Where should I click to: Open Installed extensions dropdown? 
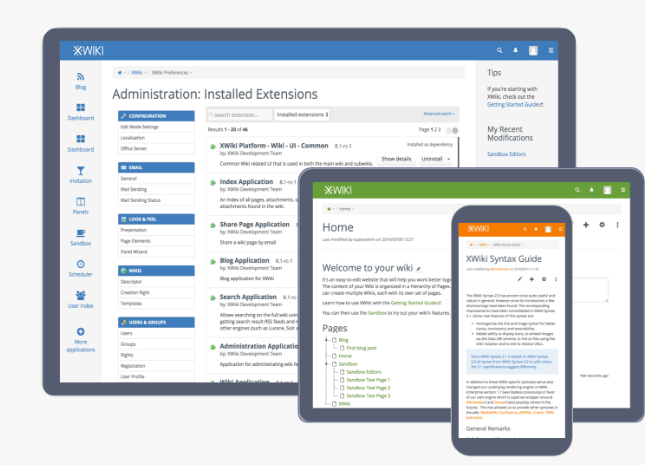302,114
